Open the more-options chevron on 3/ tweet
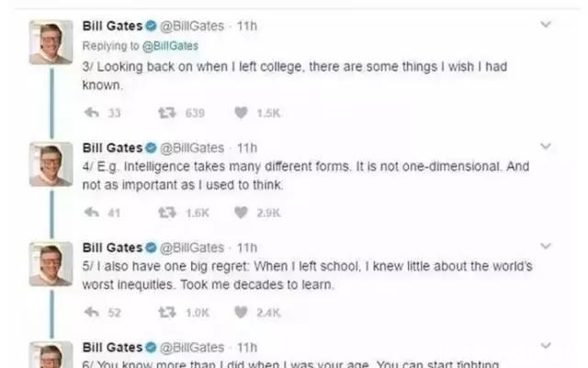The image size is (588, 368). 547,25
